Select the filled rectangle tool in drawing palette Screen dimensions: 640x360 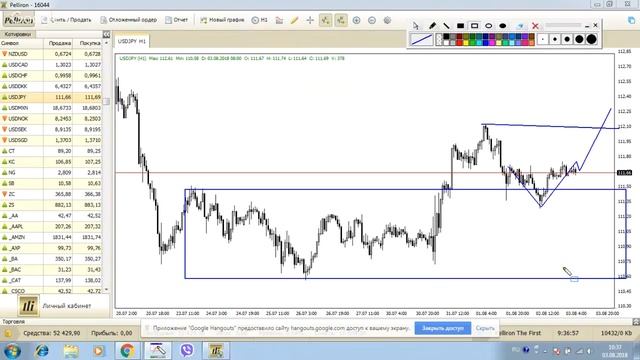[x=460, y=26]
